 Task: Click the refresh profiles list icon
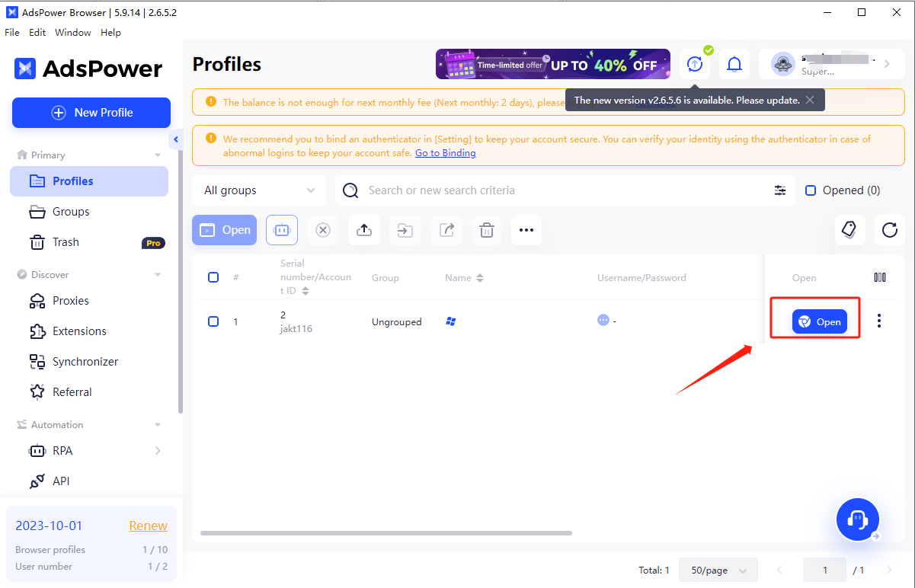click(x=889, y=230)
